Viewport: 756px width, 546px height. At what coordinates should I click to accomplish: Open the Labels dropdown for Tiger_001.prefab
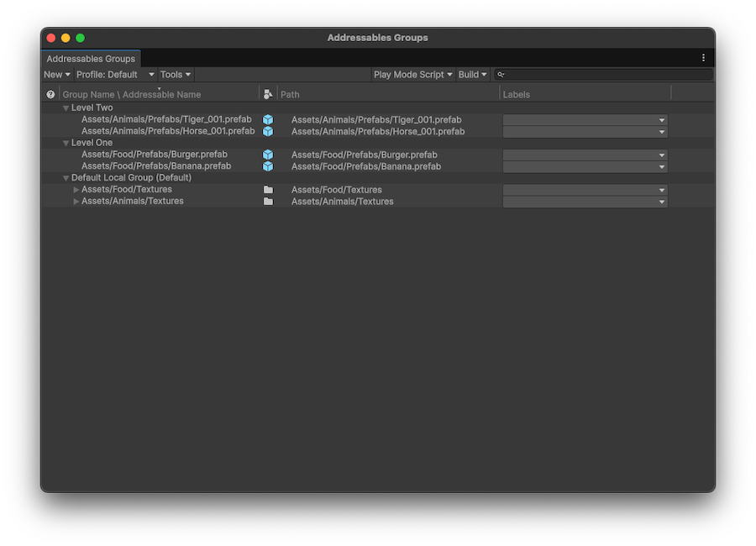click(x=661, y=119)
